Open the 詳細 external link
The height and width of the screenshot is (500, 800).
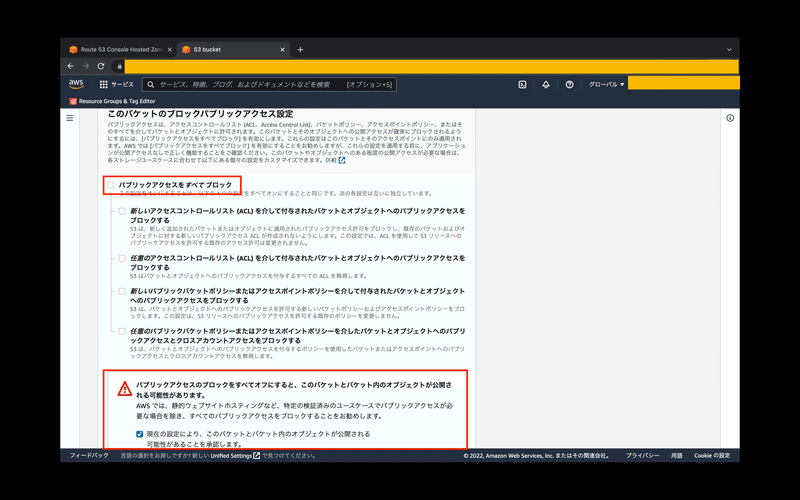point(335,160)
